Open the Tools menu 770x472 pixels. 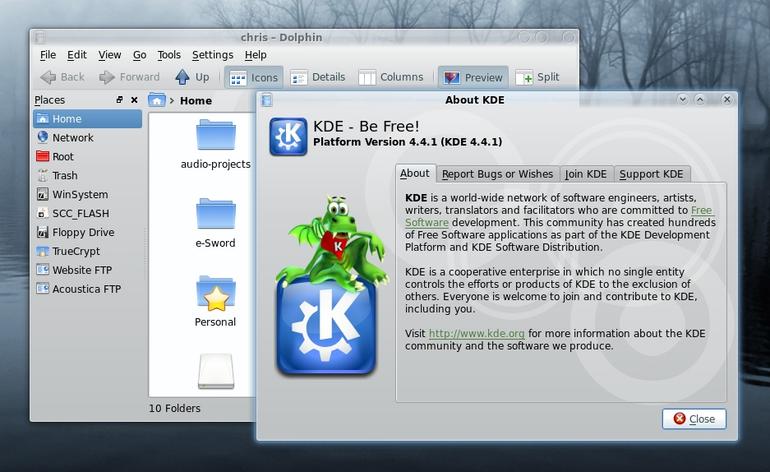(169, 55)
